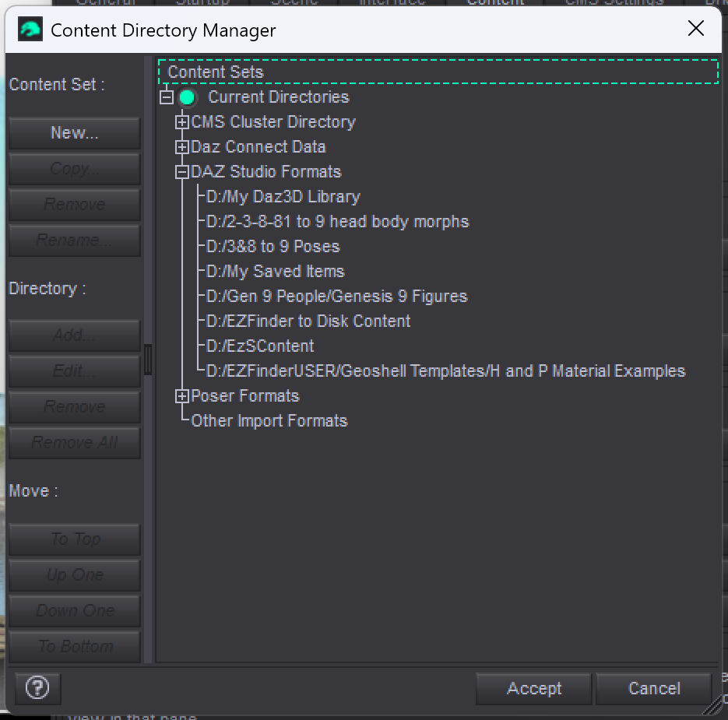Select the Content Sets header row
Screen dimensions: 728x720
click(x=438, y=72)
